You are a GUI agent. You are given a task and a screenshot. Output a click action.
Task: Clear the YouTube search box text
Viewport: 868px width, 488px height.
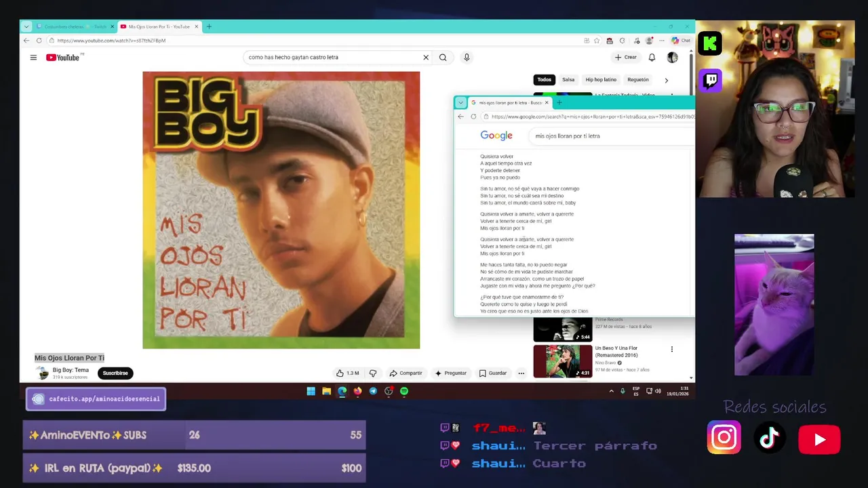click(426, 58)
